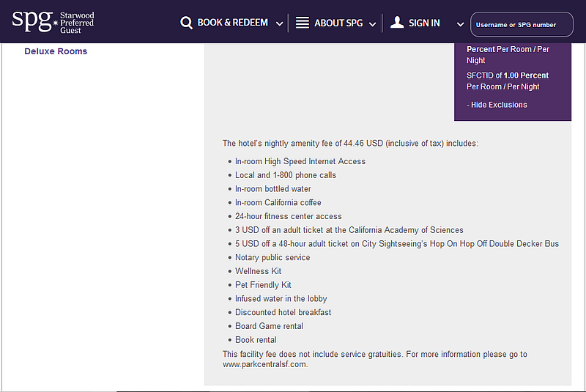Open the Sign In menu
This screenshot has height=392, width=586.
(424, 23)
